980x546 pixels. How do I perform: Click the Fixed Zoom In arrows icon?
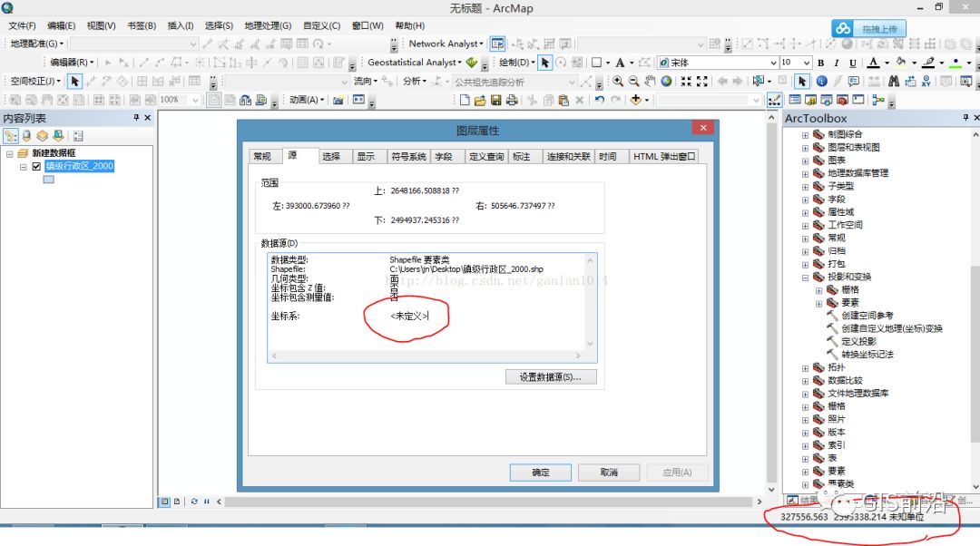(686, 82)
